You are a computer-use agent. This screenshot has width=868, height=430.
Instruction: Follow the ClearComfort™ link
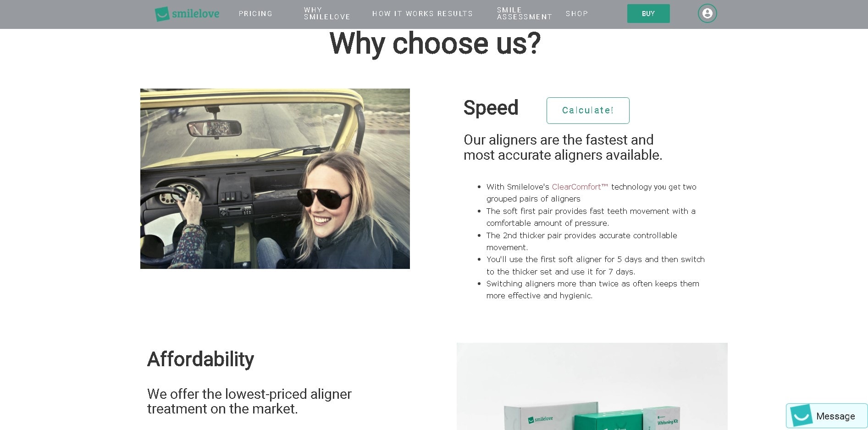(x=580, y=187)
